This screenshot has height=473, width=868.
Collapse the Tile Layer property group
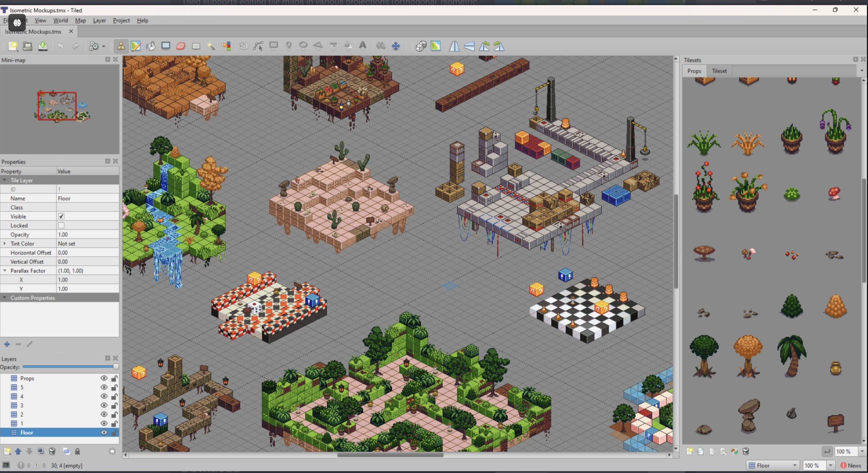click(x=4, y=180)
